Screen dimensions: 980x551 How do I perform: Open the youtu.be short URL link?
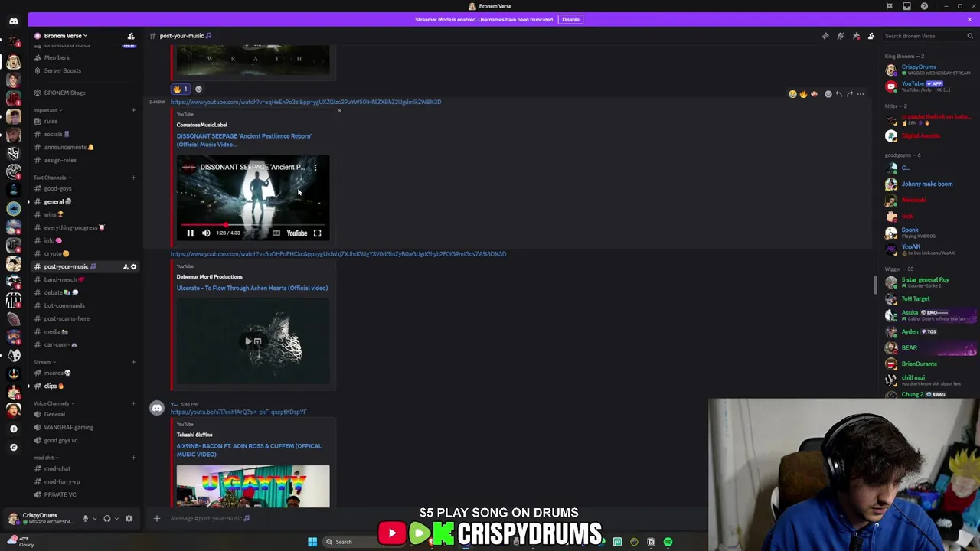point(238,412)
